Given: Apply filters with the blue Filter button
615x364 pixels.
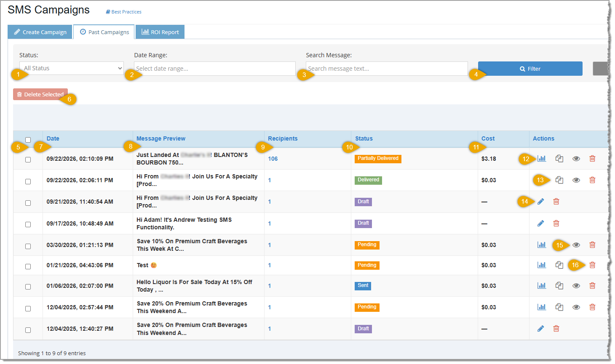Looking at the screenshot, I should coord(530,69).
